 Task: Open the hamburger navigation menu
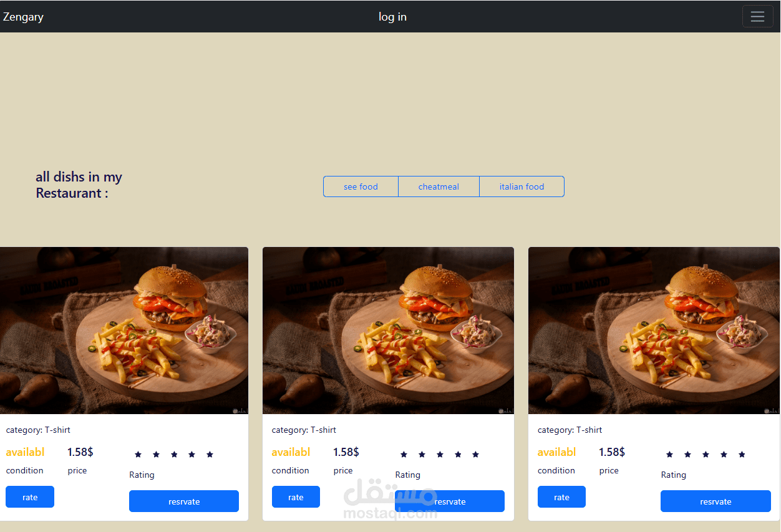click(x=757, y=16)
